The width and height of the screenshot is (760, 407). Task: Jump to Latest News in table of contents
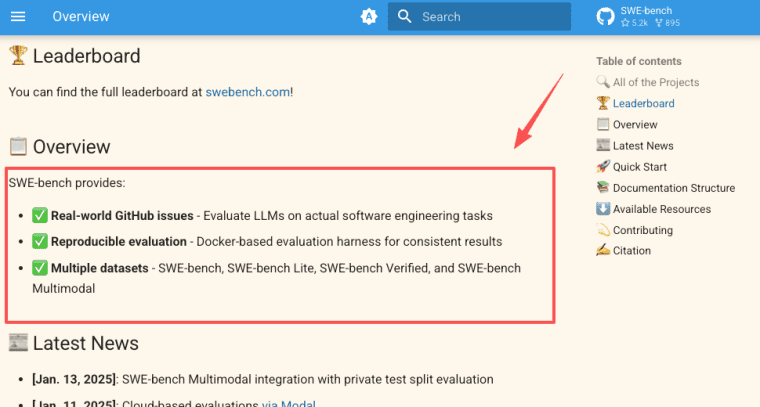click(643, 146)
